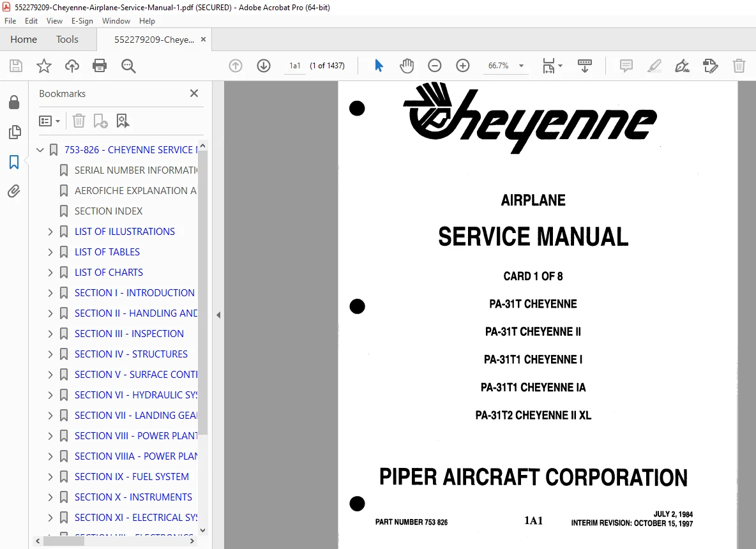The width and height of the screenshot is (756, 549).
Task: Open AEROFICHE EXPLANATION bookmark
Action: [x=135, y=191]
